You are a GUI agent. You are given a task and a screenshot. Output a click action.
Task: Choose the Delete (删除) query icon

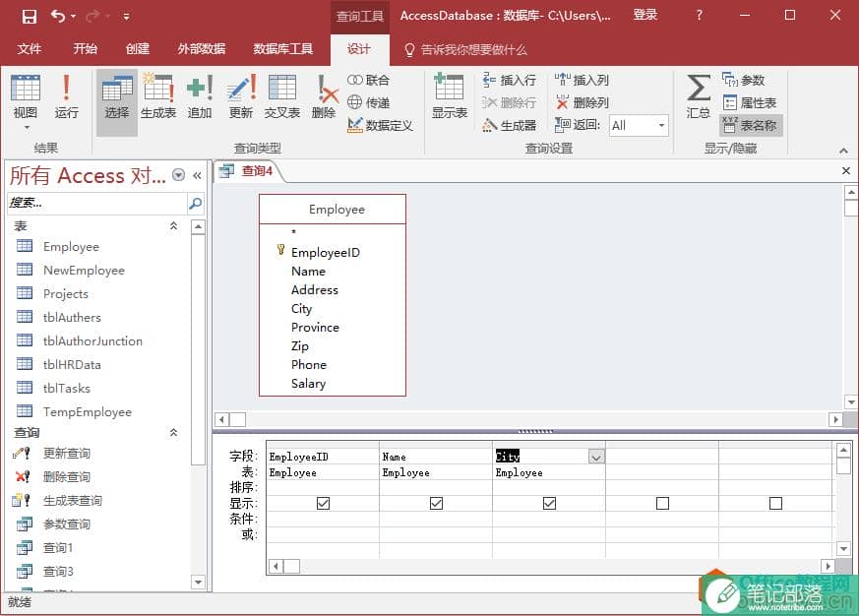tap(326, 96)
